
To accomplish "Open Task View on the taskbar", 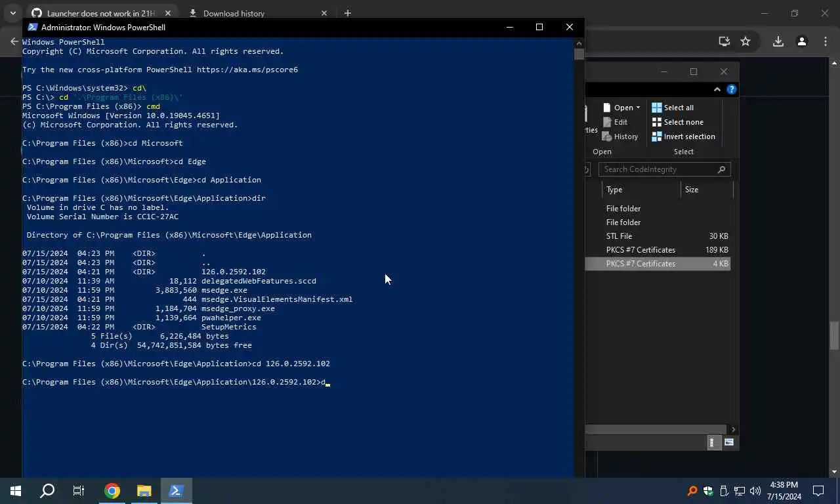I will pos(79,491).
